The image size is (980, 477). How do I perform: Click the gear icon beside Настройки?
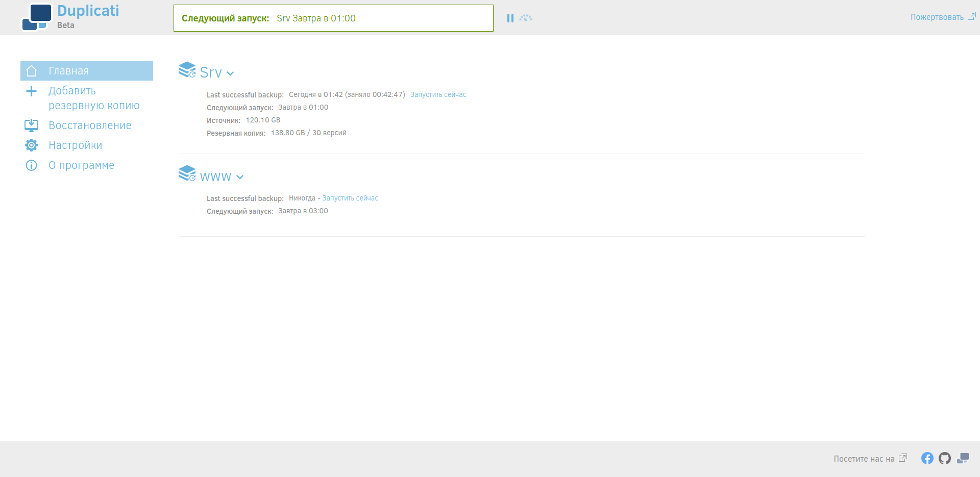pyautogui.click(x=32, y=145)
